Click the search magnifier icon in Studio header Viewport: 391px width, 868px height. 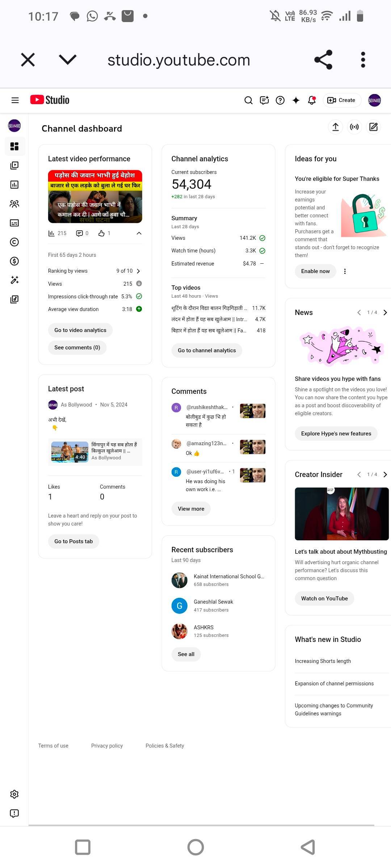248,100
